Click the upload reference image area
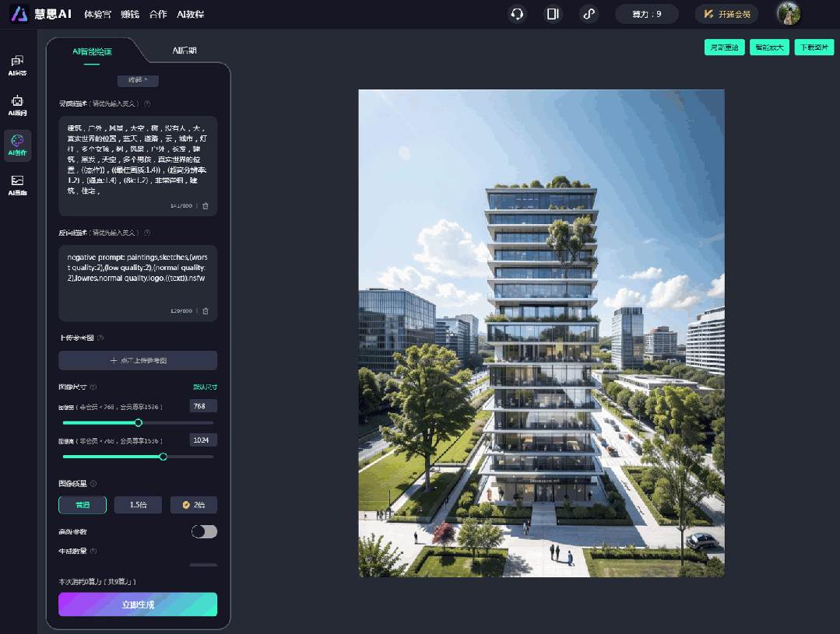840x634 pixels. pyautogui.click(x=138, y=361)
